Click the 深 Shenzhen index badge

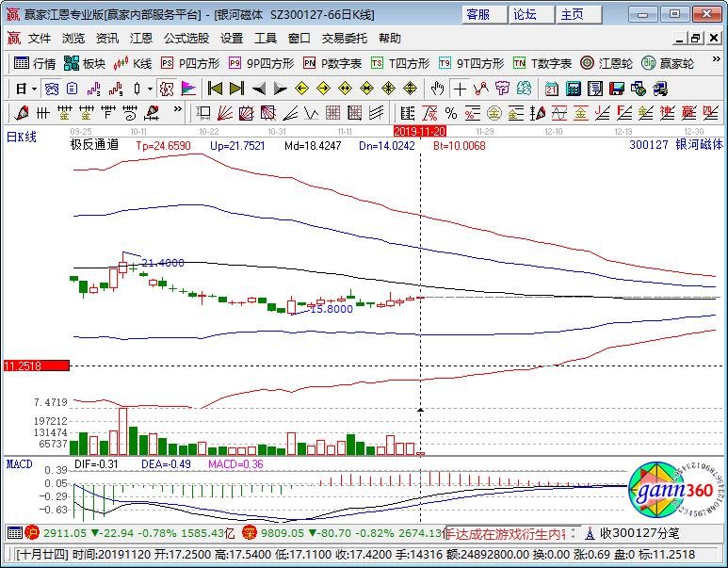(250, 533)
